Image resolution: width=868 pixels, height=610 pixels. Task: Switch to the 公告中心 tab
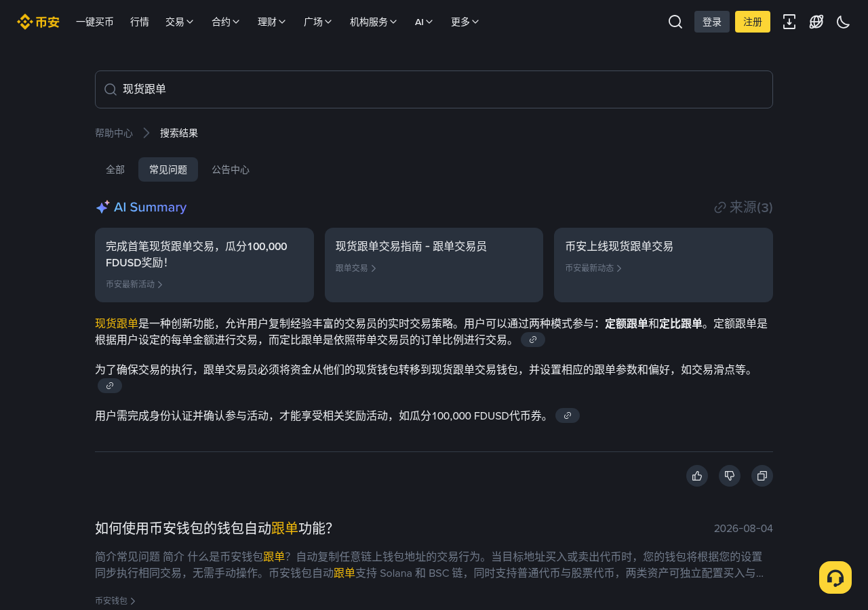click(x=231, y=169)
